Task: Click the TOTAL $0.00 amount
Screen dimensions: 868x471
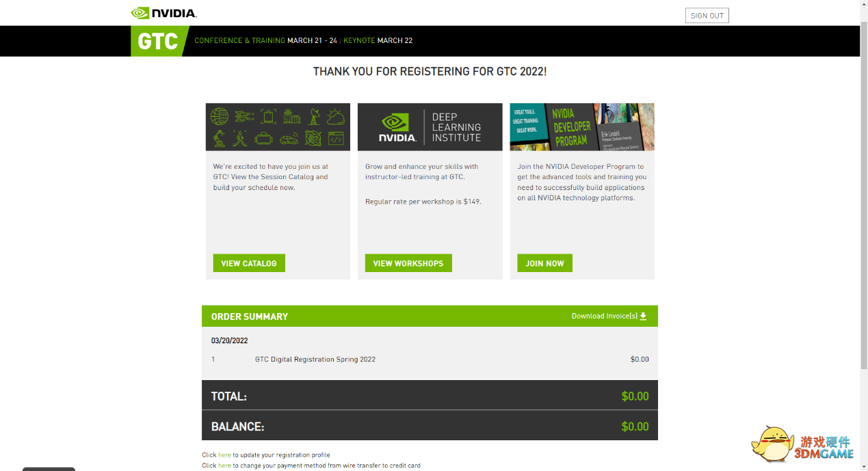Action: tap(635, 396)
